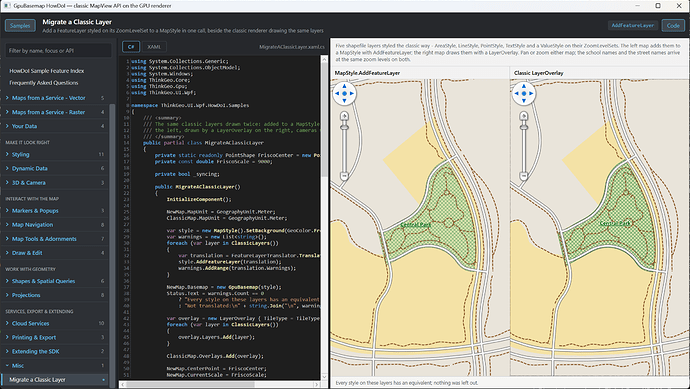Expand the Dynamic Data category

(x=55, y=168)
